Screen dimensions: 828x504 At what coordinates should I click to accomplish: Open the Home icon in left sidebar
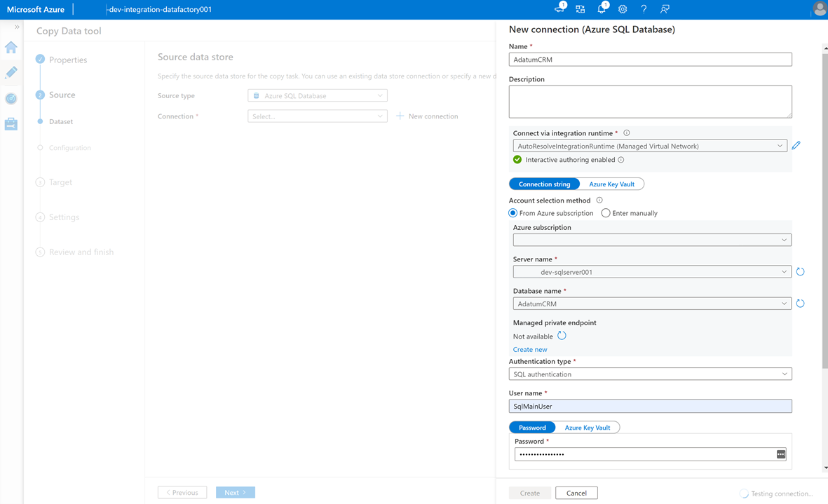[11, 48]
